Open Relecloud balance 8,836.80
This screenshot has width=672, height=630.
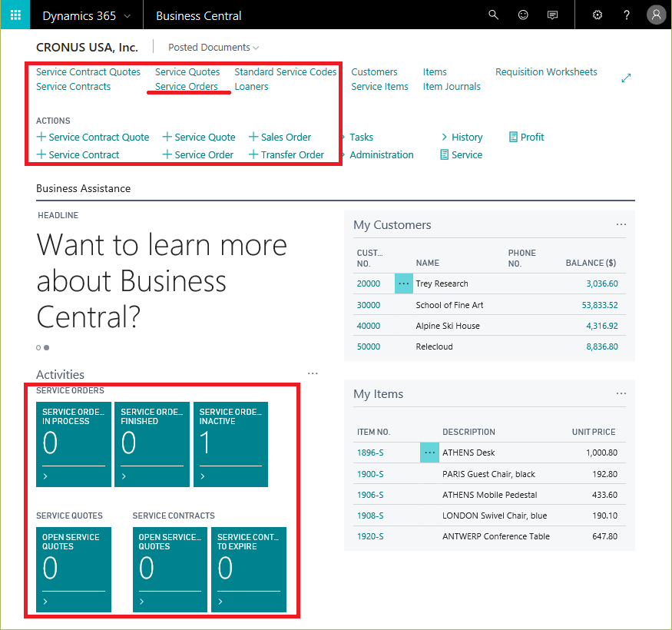click(601, 346)
